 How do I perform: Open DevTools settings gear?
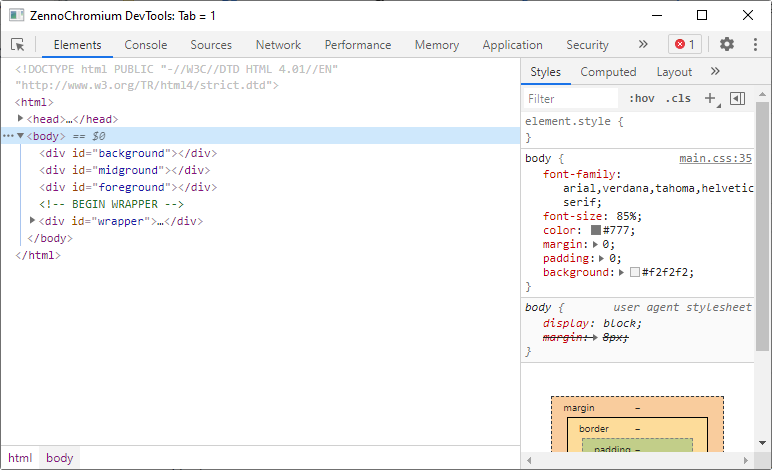click(727, 45)
